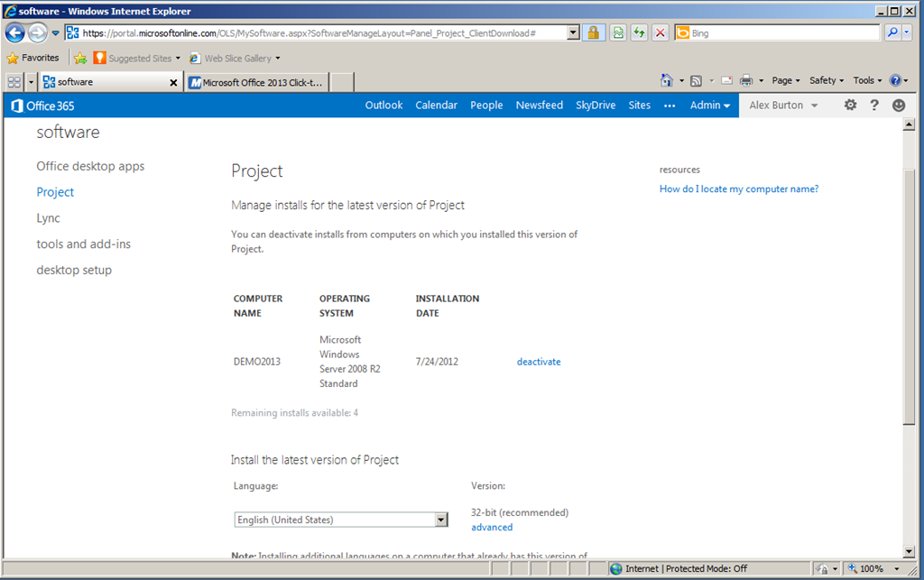Click the Print icon
Screen dimensions: 924x580
click(746, 80)
